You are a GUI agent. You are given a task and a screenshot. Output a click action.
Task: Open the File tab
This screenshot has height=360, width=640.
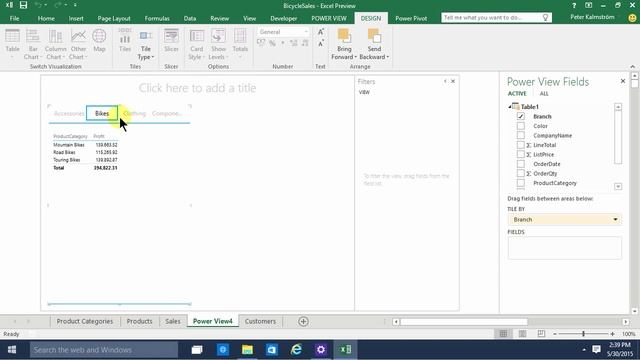tap(14, 18)
